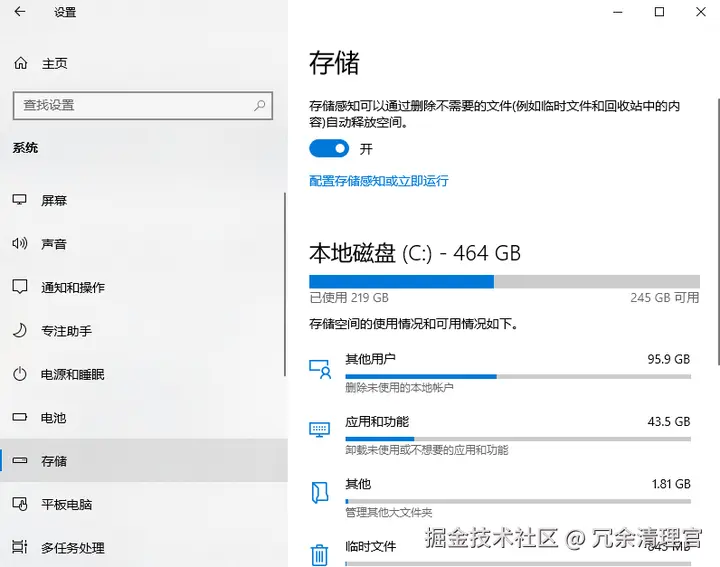Click the 查找设置 search field

pos(143,106)
